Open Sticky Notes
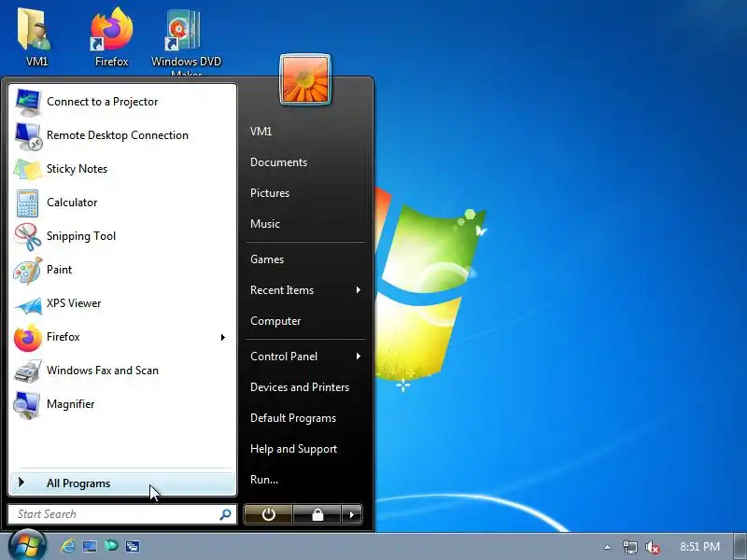Viewport: 747px width, 560px height. point(122,169)
